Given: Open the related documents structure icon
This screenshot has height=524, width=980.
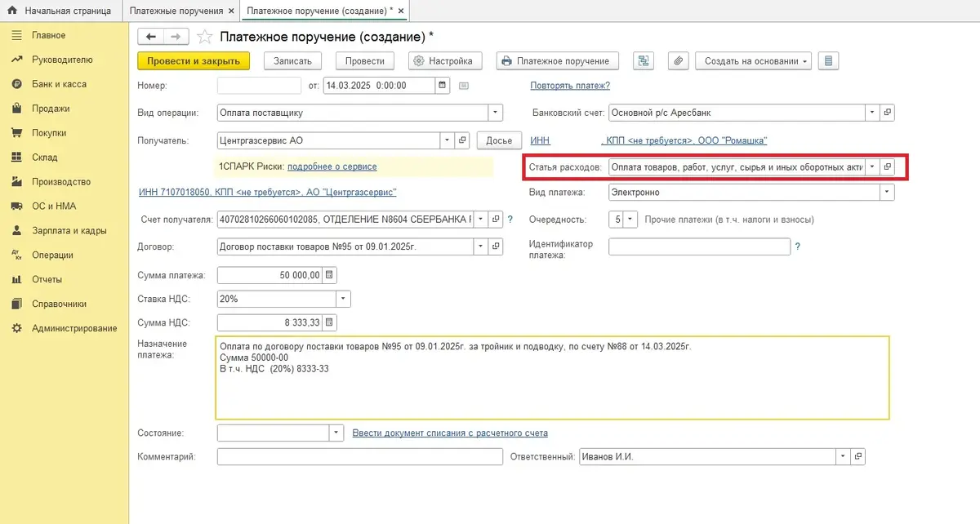Looking at the screenshot, I should tap(644, 61).
